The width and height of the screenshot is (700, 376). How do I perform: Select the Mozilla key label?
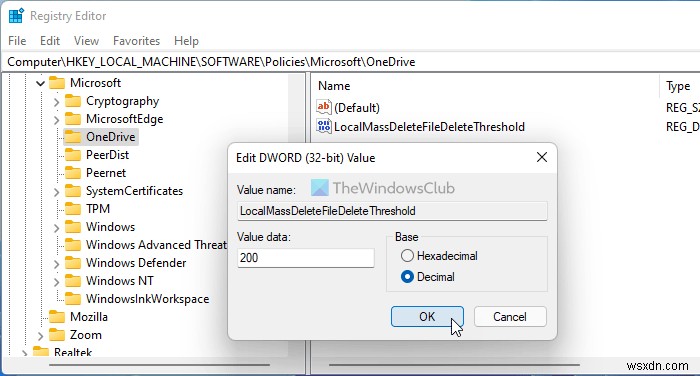click(x=89, y=317)
